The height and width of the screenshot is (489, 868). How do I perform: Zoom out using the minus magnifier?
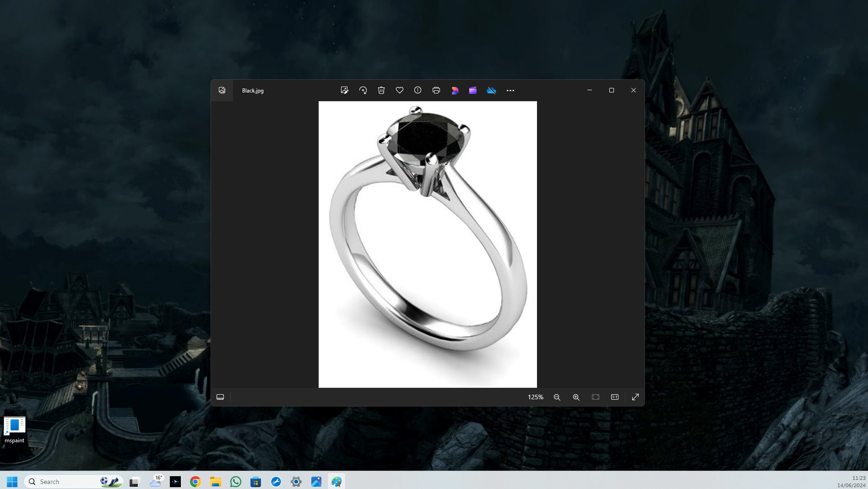coord(557,397)
